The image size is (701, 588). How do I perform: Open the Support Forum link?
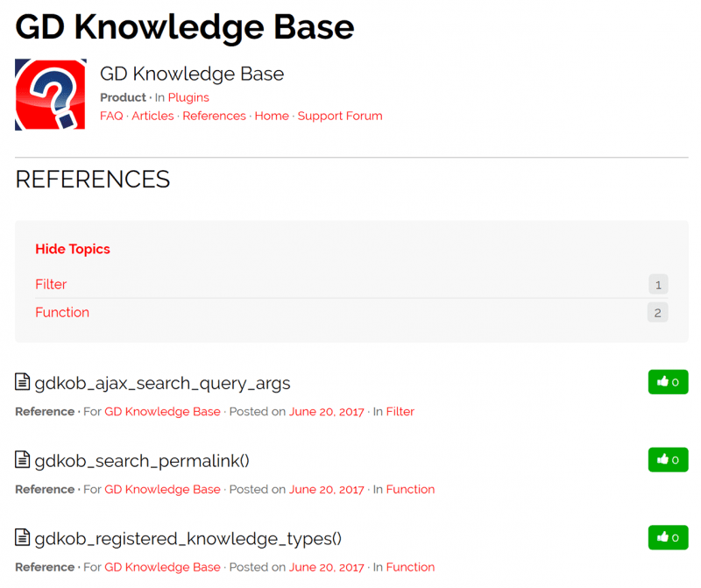point(340,116)
